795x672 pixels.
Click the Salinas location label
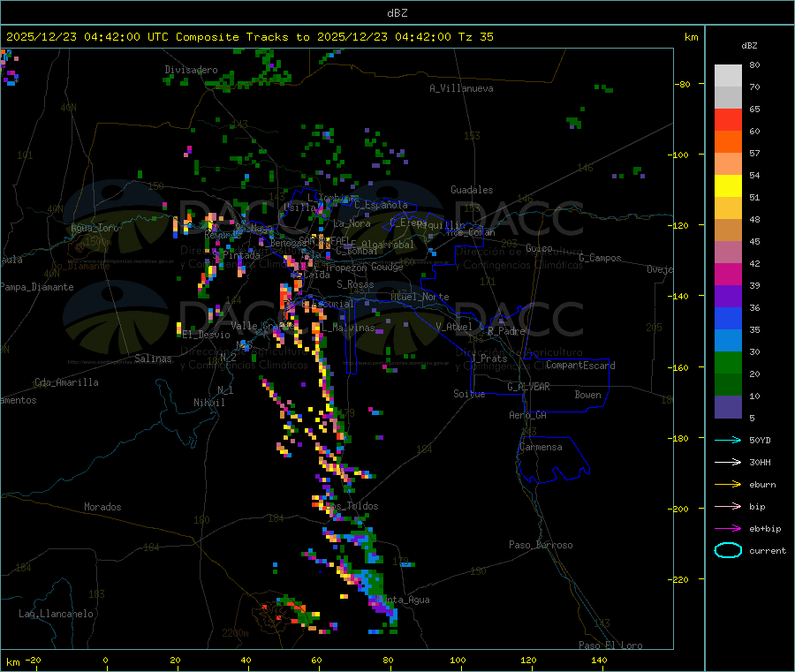pos(153,359)
